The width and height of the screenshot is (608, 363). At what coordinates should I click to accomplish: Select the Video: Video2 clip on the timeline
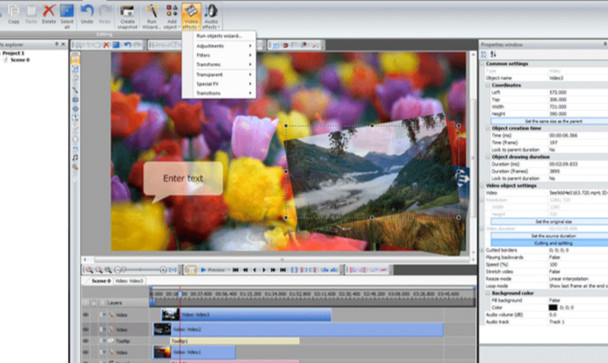click(298, 329)
